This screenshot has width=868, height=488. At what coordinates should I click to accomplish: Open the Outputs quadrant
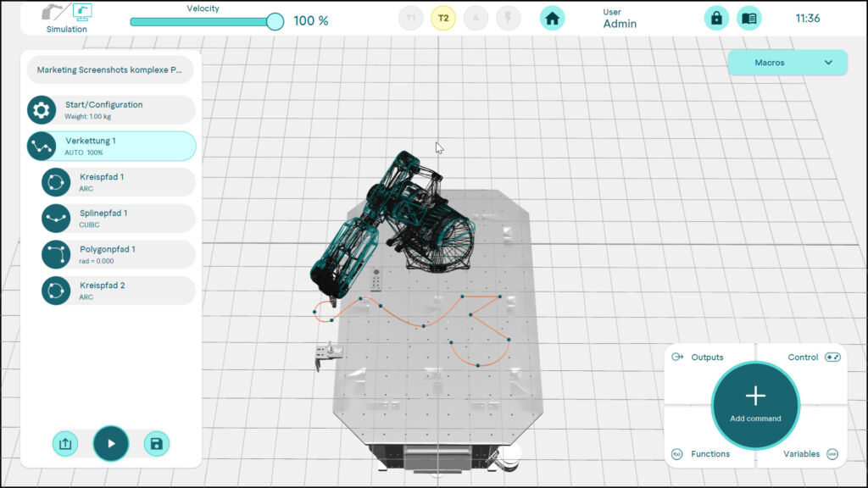click(x=700, y=358)
